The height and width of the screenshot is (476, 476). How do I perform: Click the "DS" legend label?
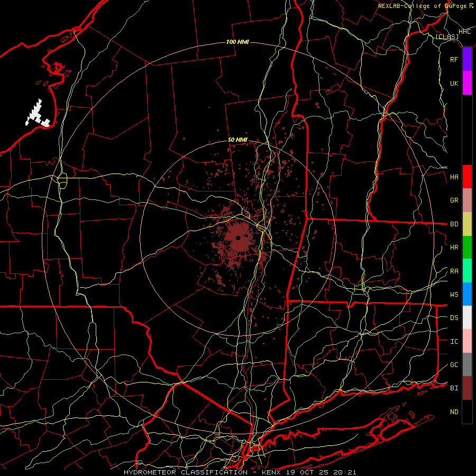[x=454, y=318]
